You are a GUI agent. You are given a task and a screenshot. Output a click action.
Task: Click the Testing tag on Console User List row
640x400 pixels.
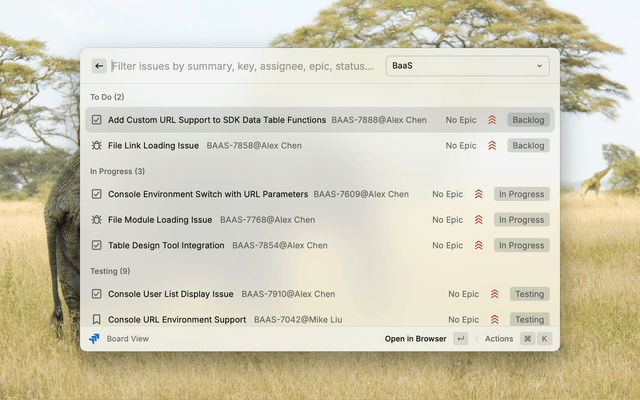click(x=529, y=294)
